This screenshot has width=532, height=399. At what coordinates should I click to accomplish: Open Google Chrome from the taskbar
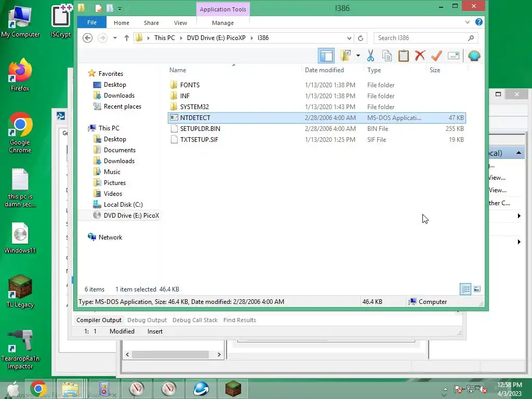[x=38, y=389]
